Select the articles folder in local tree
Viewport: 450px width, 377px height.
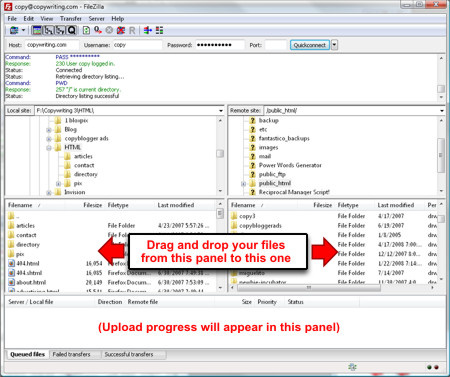pos(83,156)
